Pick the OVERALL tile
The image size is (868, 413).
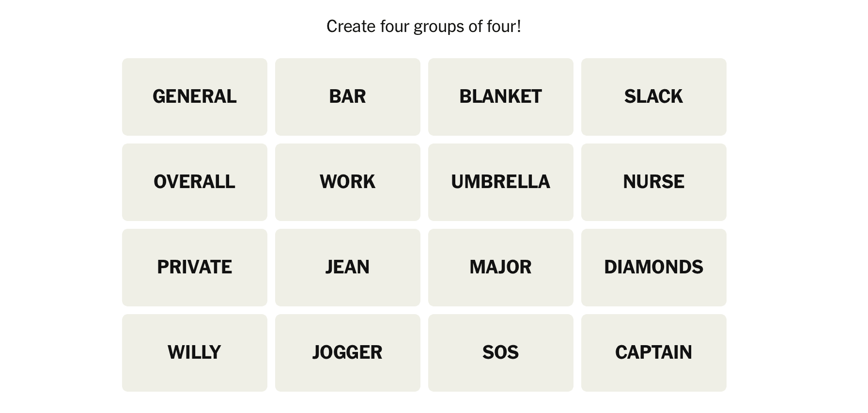(194, 182)
